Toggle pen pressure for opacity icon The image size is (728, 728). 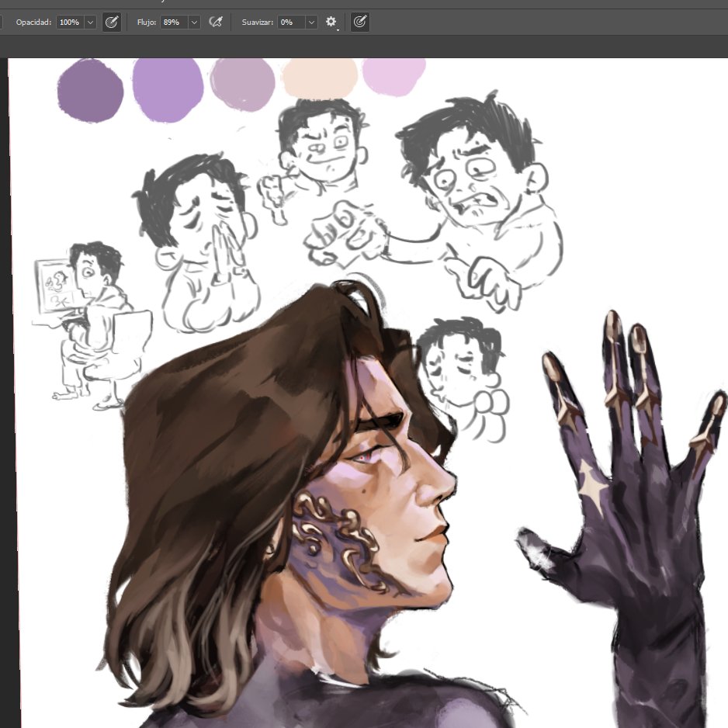[112, 23]
